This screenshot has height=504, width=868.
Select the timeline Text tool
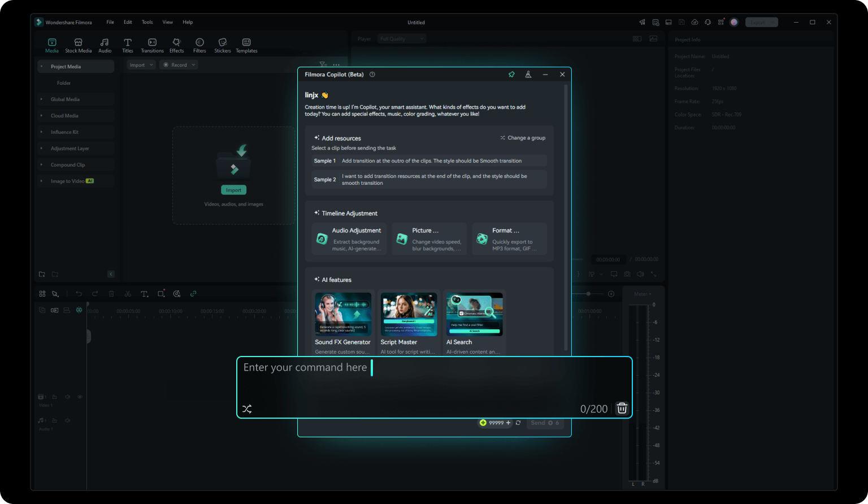(x=144, y=294)
